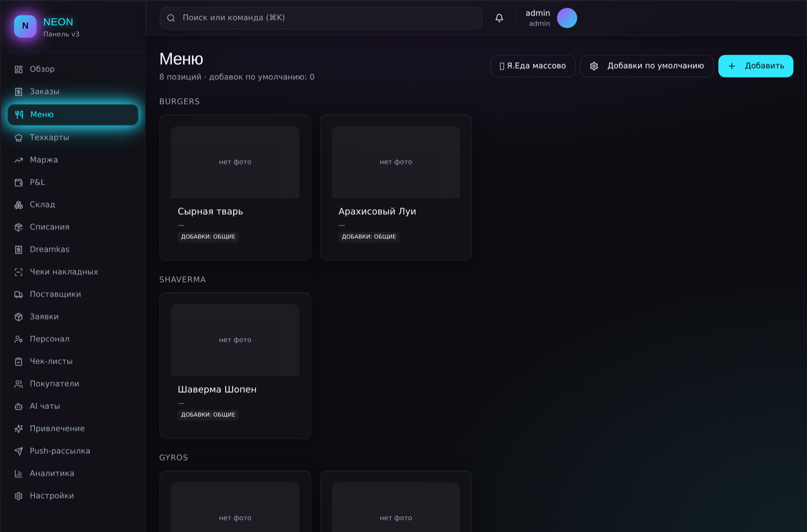Click the NEON logo icon

[25, 26]
